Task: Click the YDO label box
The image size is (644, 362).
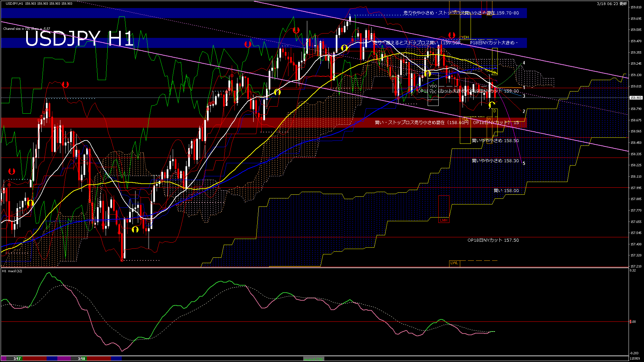Action: click(433, 86)
